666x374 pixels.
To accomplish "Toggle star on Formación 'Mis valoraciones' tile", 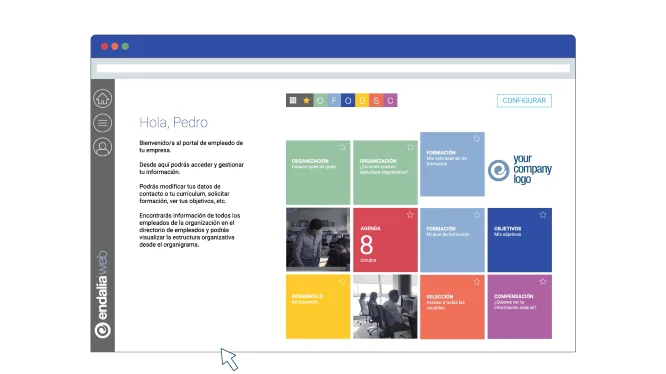I will (477, 139).
